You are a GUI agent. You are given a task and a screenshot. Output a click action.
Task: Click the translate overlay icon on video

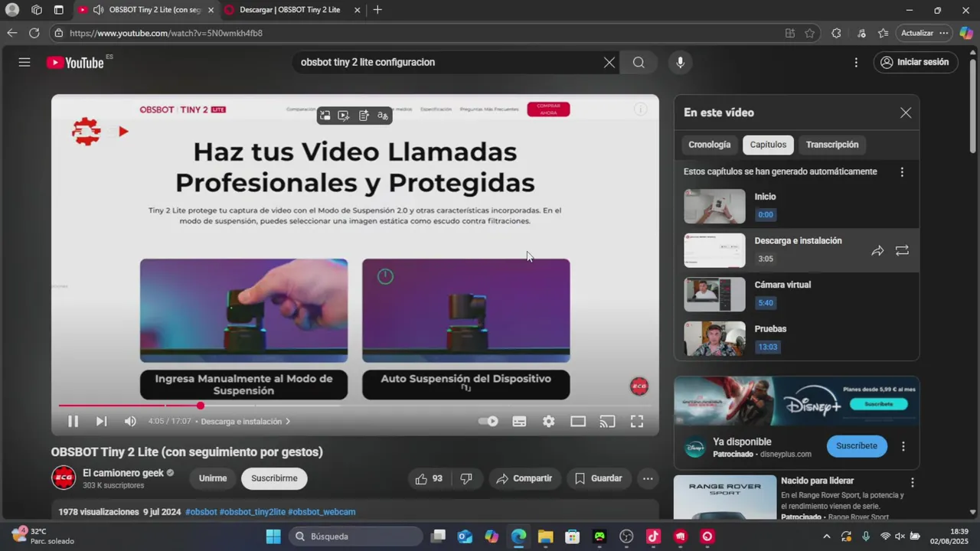383,116
